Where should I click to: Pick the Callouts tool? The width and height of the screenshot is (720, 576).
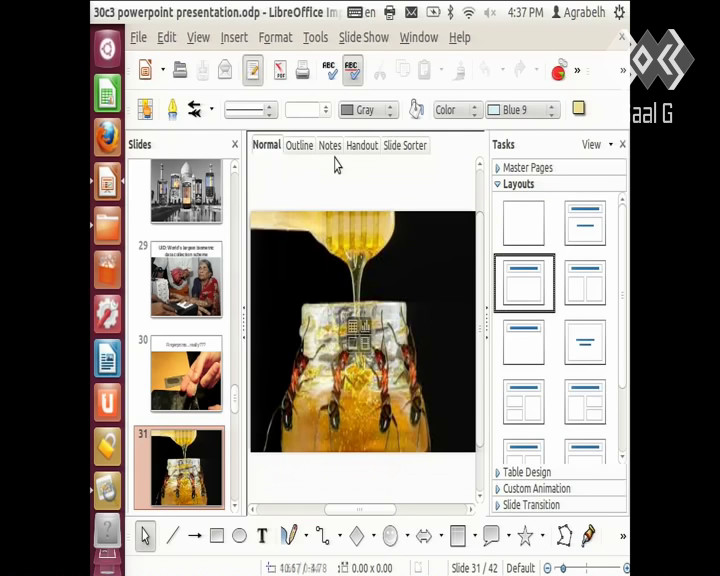(491, 536)
